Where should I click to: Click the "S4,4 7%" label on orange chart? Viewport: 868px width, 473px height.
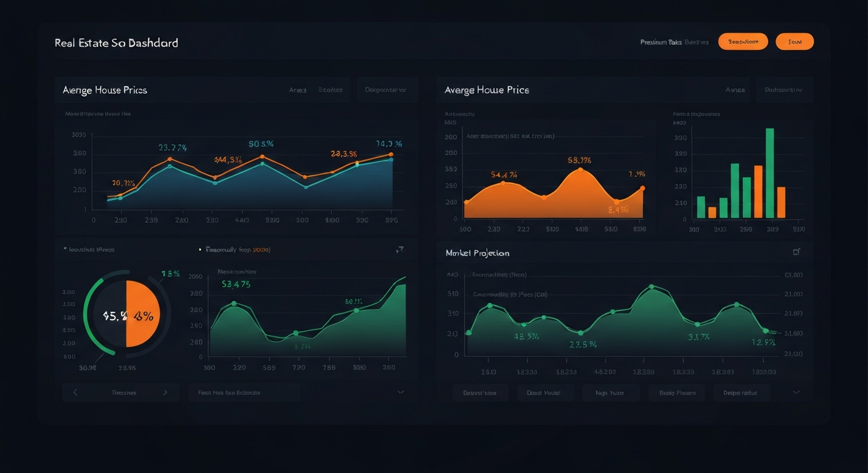[504, 175]
